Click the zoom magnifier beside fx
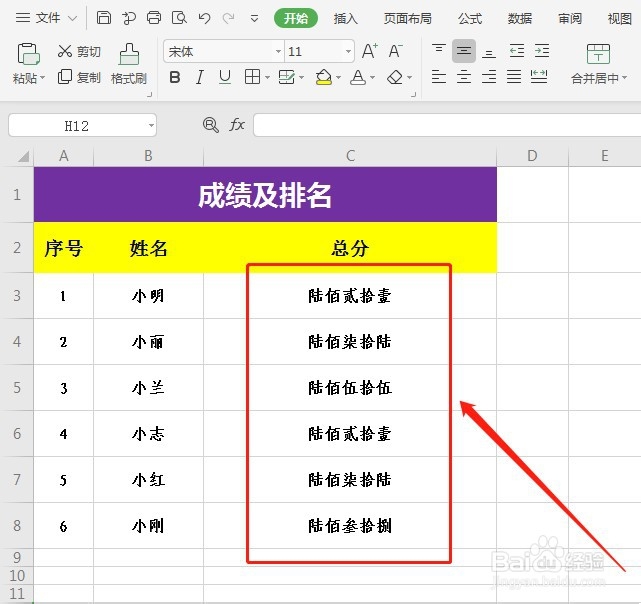This screenshot has height=604, width=641. click(211, 125)
